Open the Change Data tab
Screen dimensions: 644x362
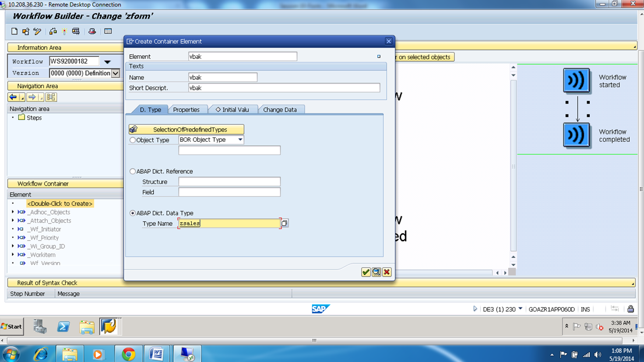[281, 110]
